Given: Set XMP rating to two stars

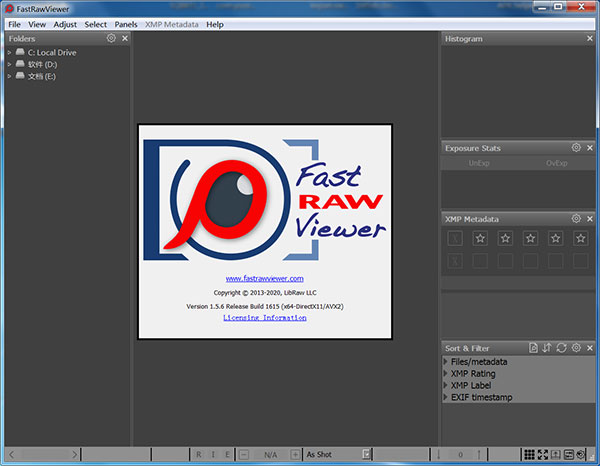Looking at the screenshot, I should [505, 238].
